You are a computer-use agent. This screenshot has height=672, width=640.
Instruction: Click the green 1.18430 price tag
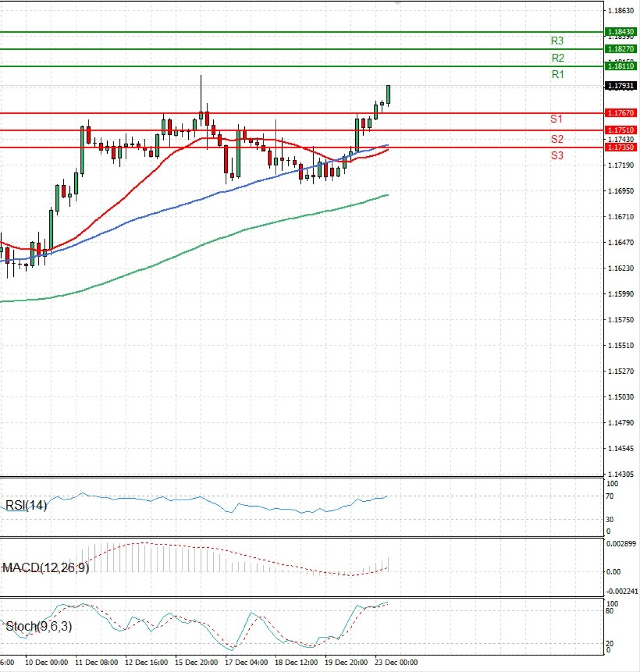coord(621,32)
